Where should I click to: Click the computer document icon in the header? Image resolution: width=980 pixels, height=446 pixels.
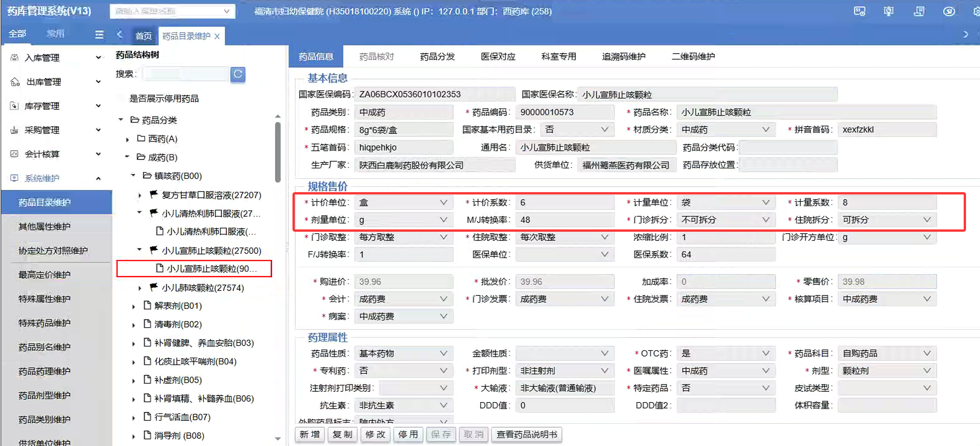tap(919, 12)
